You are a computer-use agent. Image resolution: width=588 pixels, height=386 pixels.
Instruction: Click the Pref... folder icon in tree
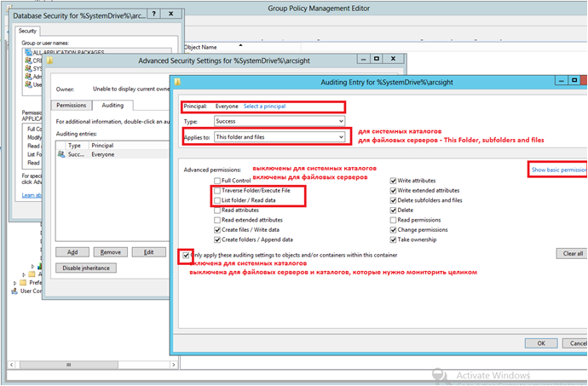pos(23,282)
